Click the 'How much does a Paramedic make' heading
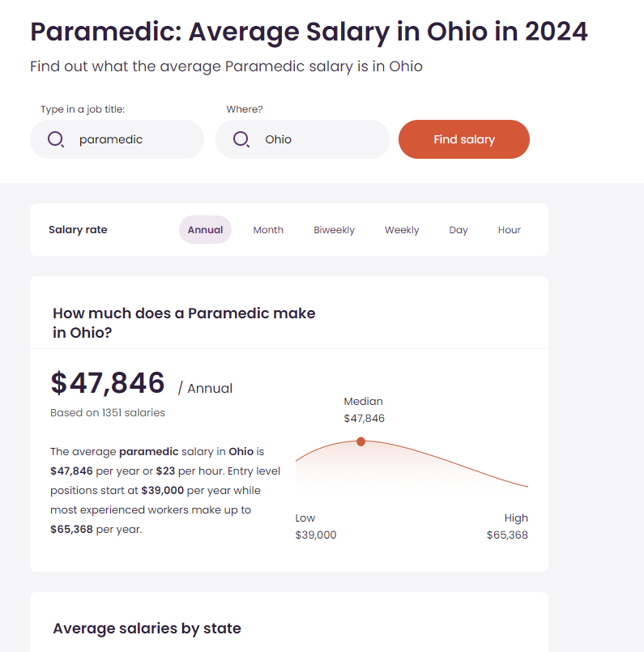This screenshot has height=652, width=644. [x=184, y=322]
